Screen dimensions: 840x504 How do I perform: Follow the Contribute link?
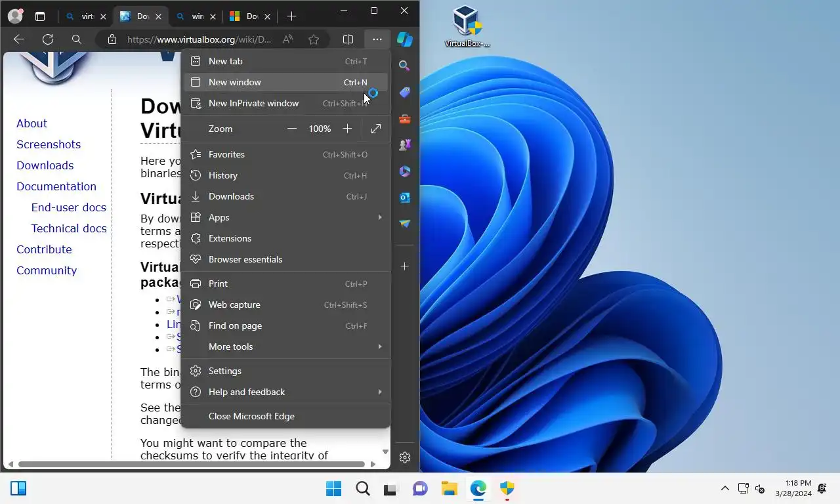click(x=44, y=249)
